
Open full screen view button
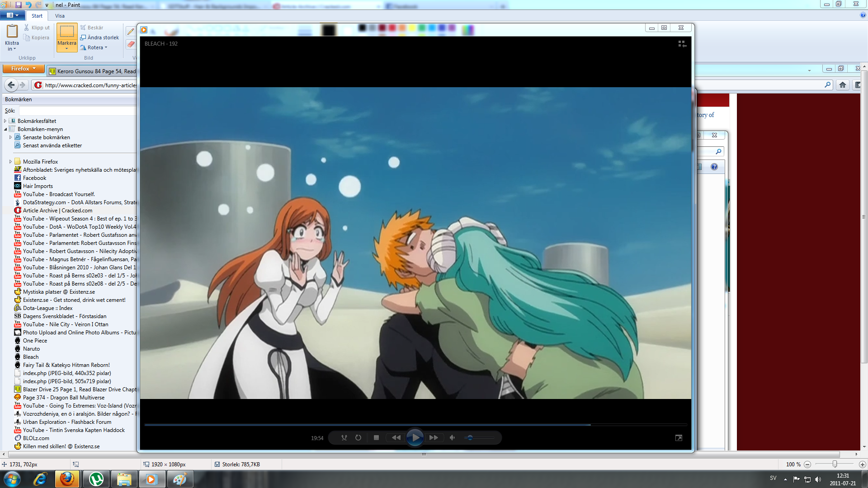(x=679, y=438)
